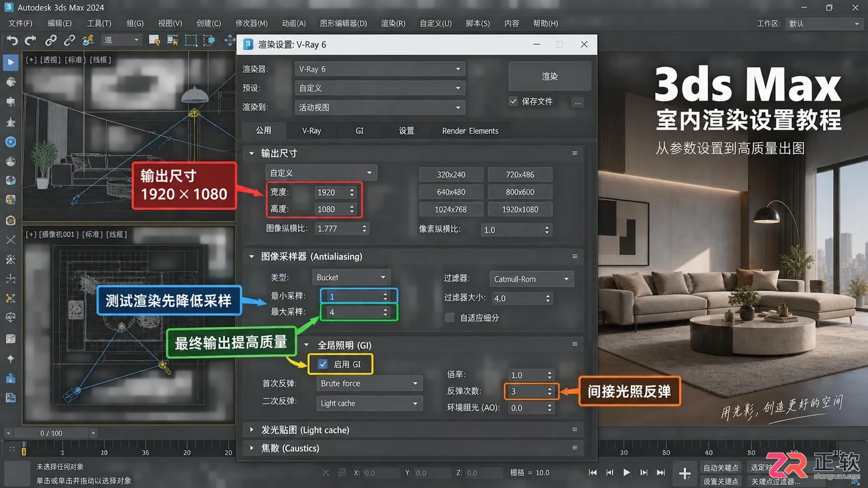Open the 渲染器 V-Ray 6 dropdown

click(x=380, y=69)
